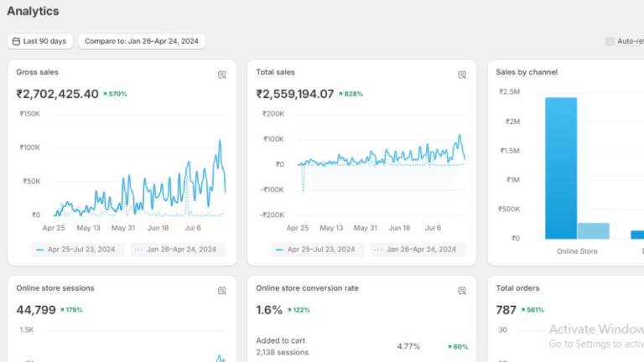Open the Gross sales report icon
The height and width of the screenshot is (362, 644).
click(222, 75)
